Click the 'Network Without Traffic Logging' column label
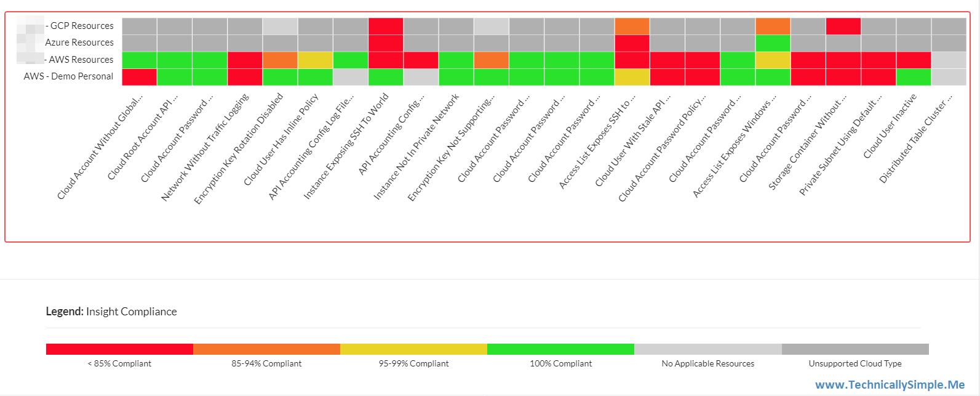This screenshot has width=980, height=396. [x=205, y=147]
